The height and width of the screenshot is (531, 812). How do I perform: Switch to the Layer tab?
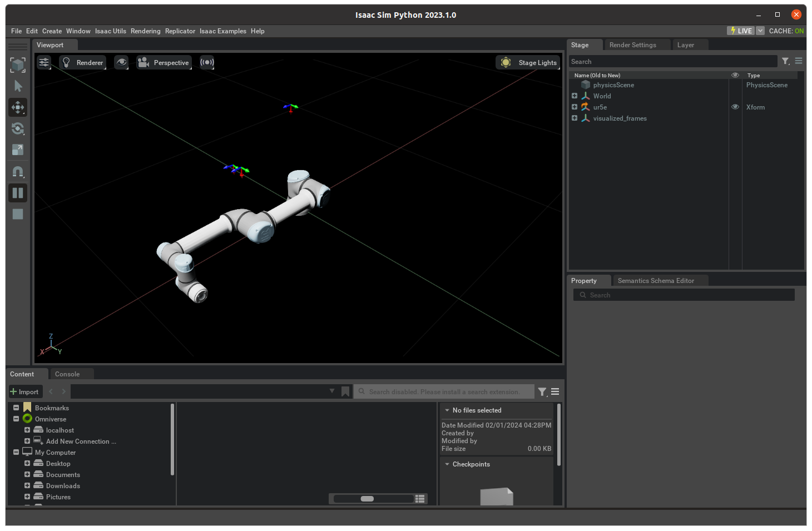pos(686,45)
